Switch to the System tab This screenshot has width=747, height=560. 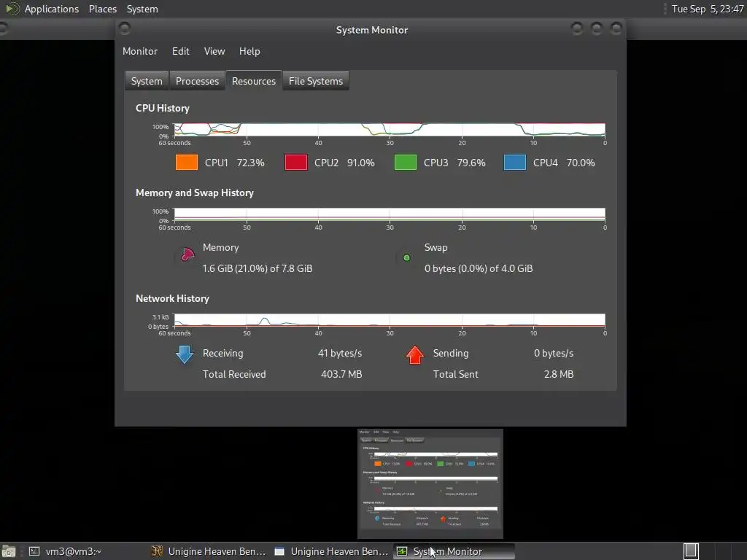147,81
